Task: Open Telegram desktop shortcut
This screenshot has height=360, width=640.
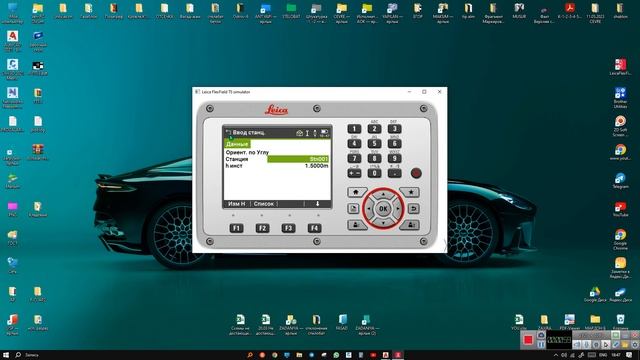Action: [x=620, y=180]
